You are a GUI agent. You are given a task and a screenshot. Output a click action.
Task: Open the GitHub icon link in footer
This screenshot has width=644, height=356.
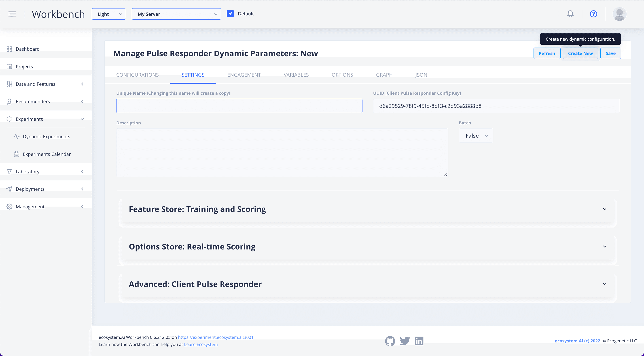[x=390, y=341]
